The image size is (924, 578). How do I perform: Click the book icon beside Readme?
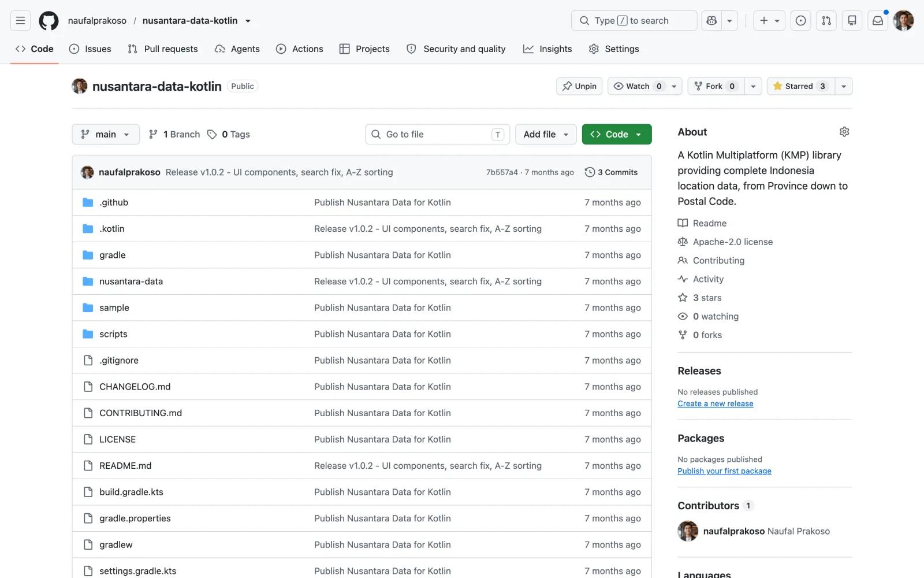coord(683,223)
